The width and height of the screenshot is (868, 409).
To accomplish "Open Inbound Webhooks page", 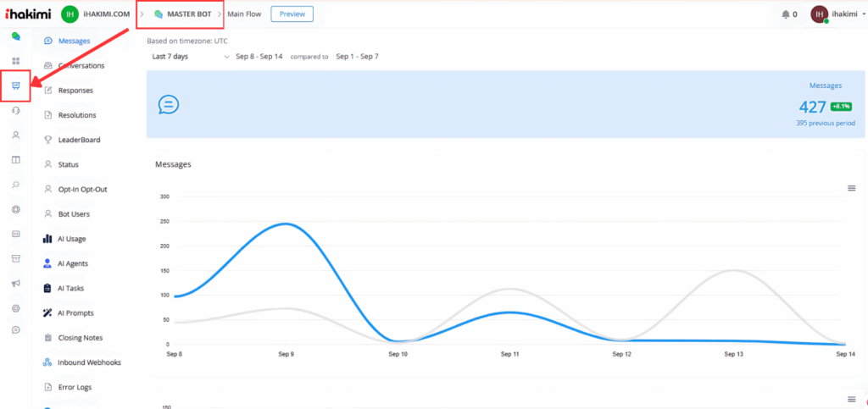I will [x=89, y=362].
